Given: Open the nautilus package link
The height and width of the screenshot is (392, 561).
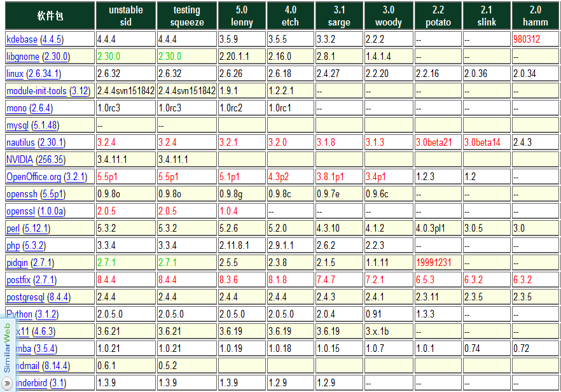Looking at the screenshot, I should [21, 143].
